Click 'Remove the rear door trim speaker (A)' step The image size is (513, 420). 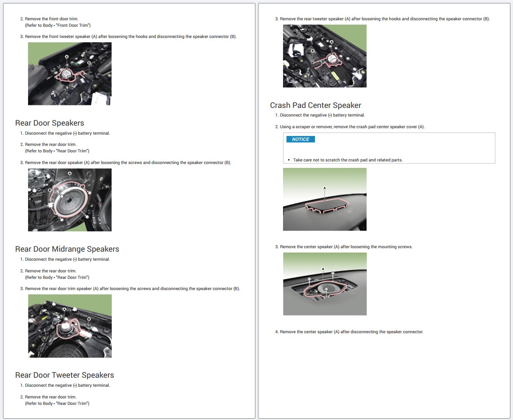point(132,289)
